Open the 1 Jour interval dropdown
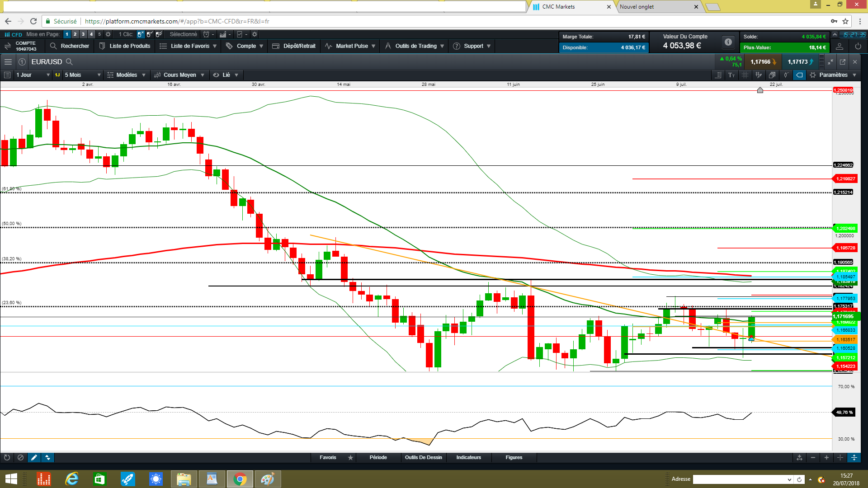Screen dimensions: 868x488 click(32, 75)
